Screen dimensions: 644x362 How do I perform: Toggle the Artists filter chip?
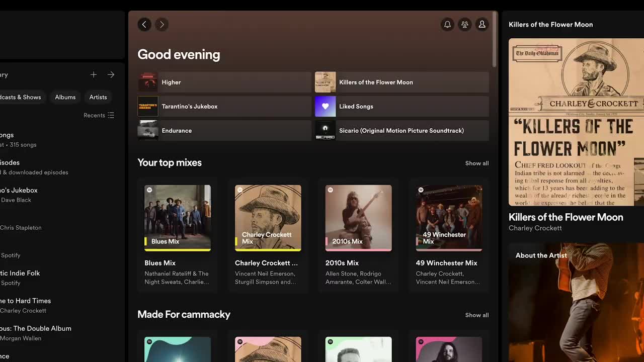coord(98,97)
